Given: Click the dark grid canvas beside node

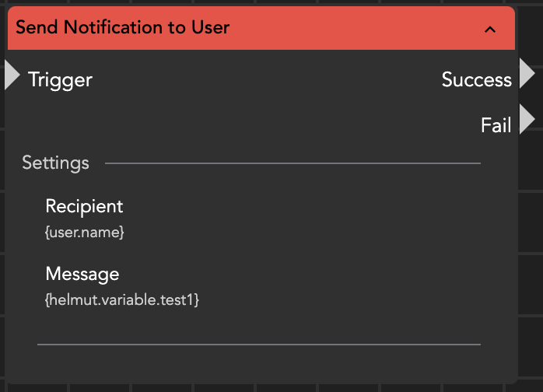Looking at the screenshot, I should 531,233.
